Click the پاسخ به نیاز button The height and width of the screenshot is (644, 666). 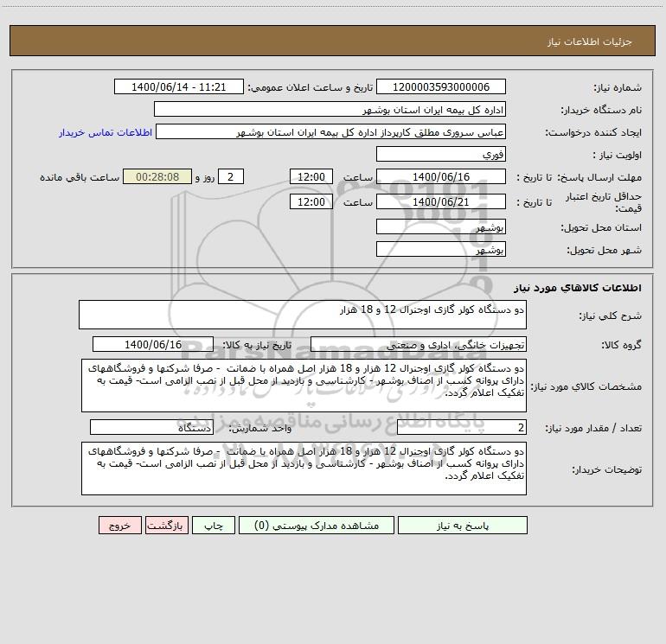(x=463, y=525)
